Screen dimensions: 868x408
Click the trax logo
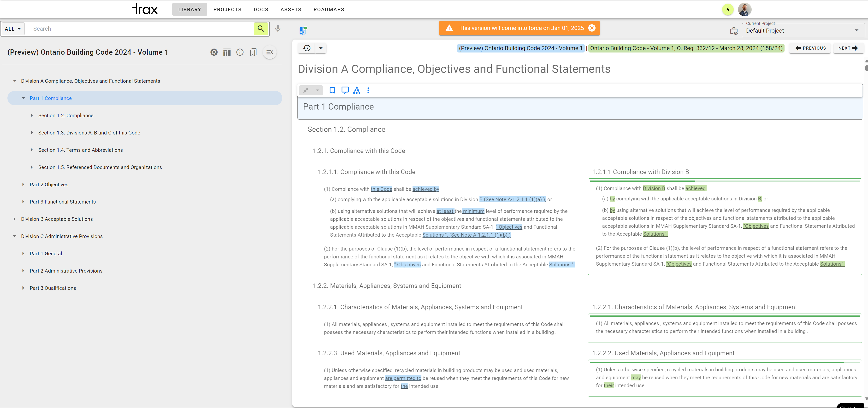click(145, 9)
